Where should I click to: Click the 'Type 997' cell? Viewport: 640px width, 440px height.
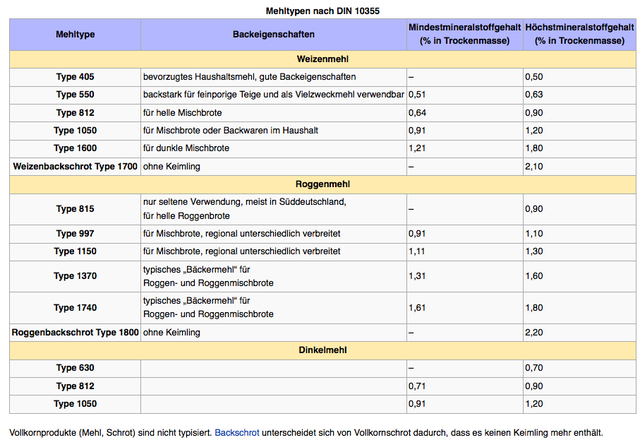(75, 234)
